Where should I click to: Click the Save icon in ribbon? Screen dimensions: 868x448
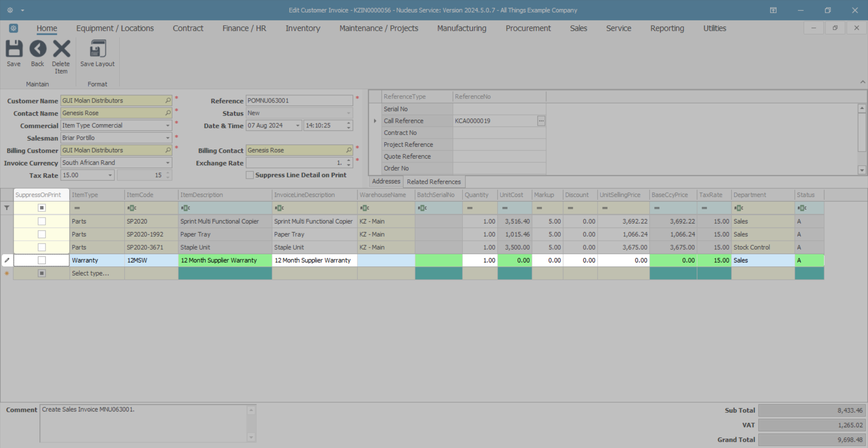(x=14, y=49)
